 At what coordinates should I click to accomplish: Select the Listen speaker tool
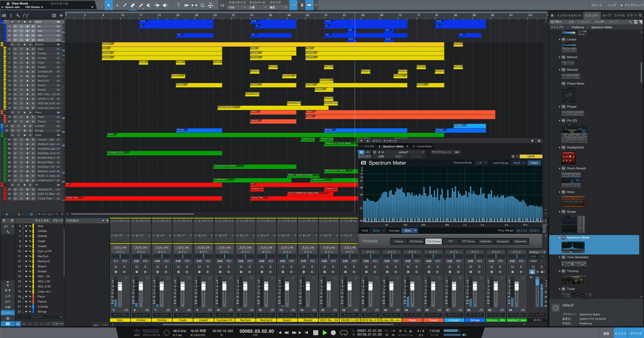(x=165, y=5)
